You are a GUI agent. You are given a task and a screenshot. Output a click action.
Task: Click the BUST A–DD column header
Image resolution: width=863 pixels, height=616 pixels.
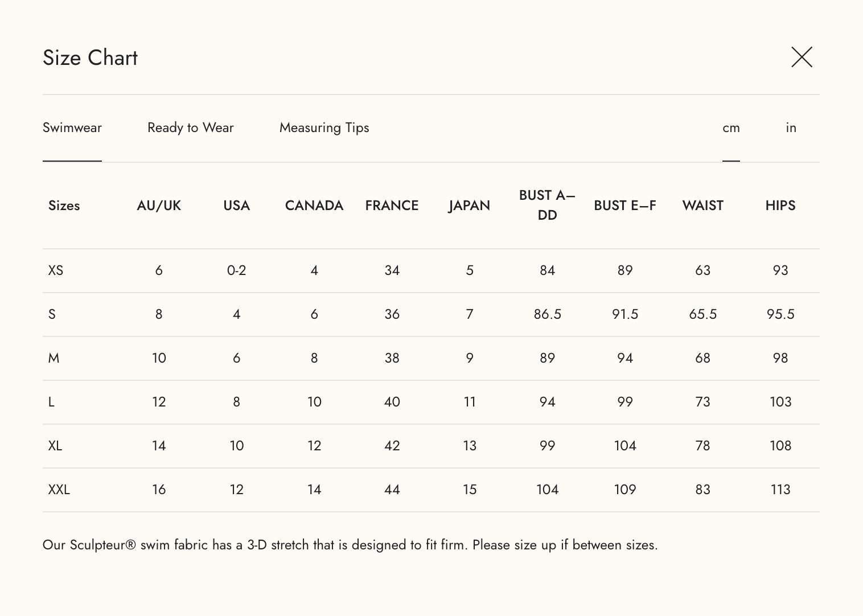tap(547, 205)
